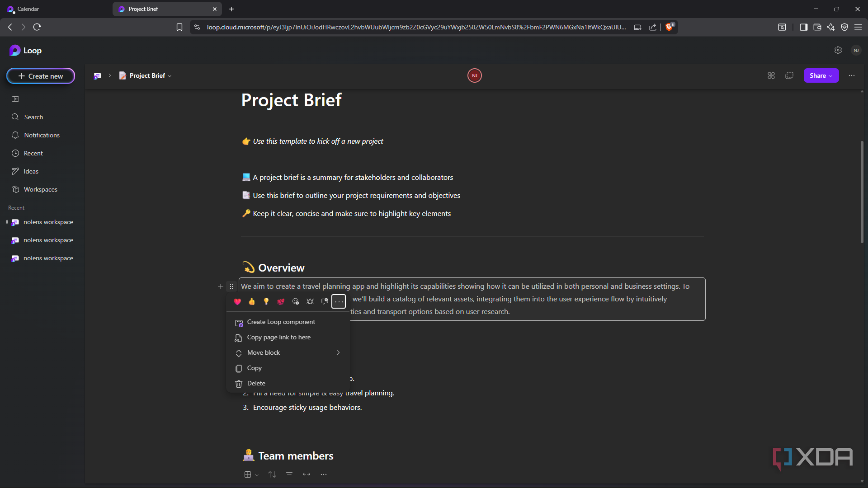Open Brave Wallet icon
The width and height of the screenshot is (868, 488).
click(x=817, y=27)
